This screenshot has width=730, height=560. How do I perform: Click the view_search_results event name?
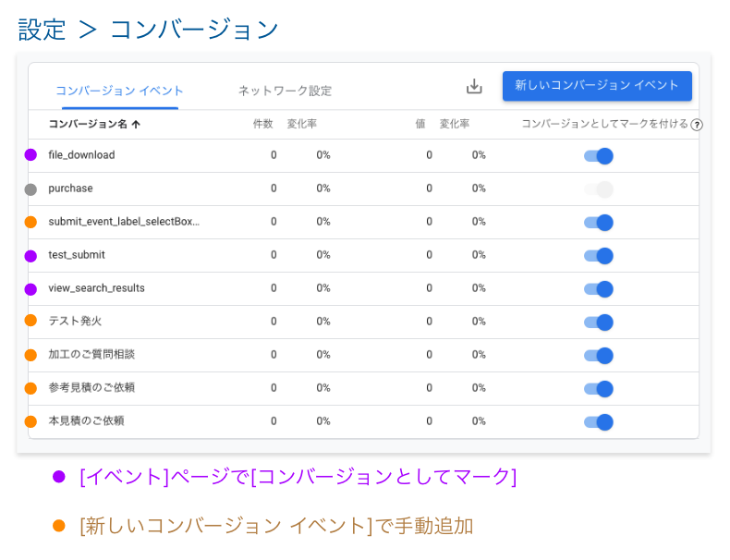[x=96, y=288]
